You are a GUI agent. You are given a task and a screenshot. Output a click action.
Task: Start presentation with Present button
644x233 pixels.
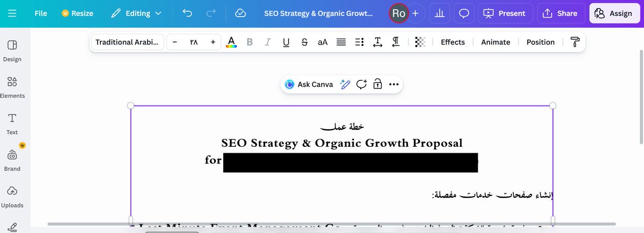(x=506, y=13)
